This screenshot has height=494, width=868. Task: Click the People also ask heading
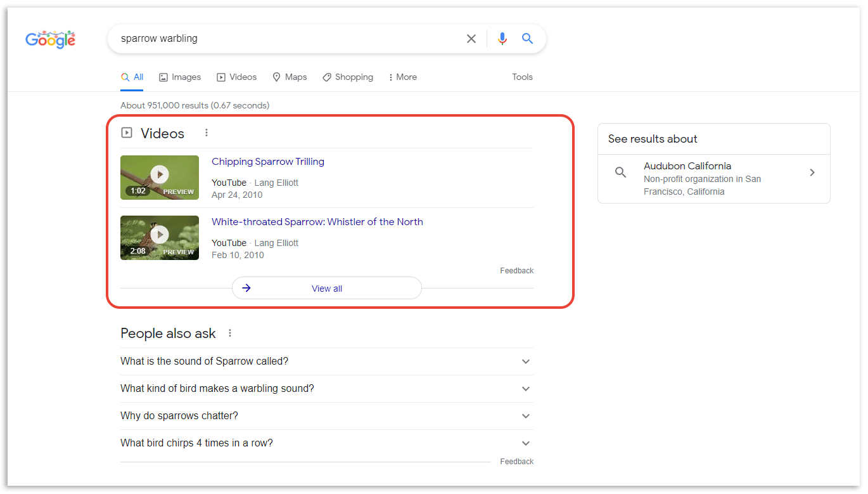(168, 334)
